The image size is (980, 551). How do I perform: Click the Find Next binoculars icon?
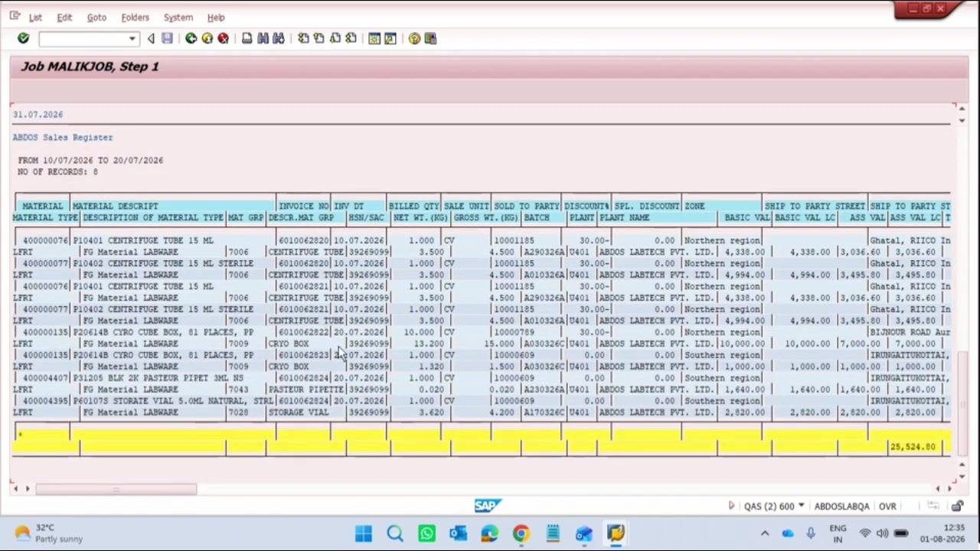click(279, 38)
